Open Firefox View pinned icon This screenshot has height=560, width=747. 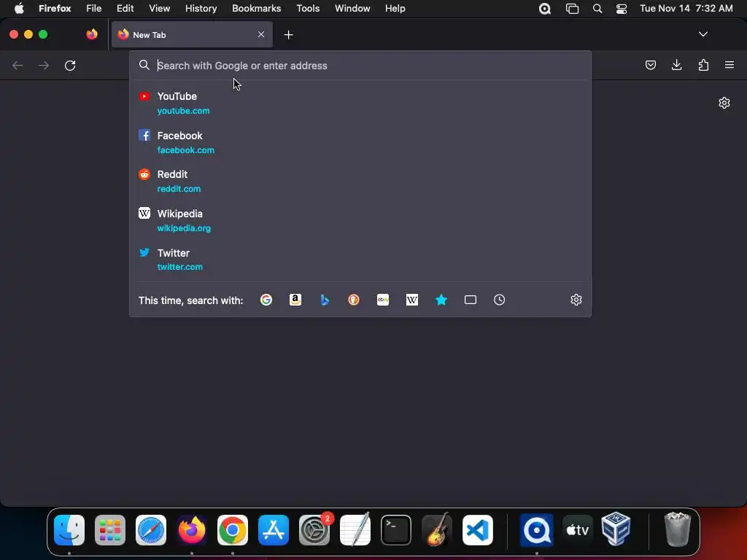click(x=92, y=34)
